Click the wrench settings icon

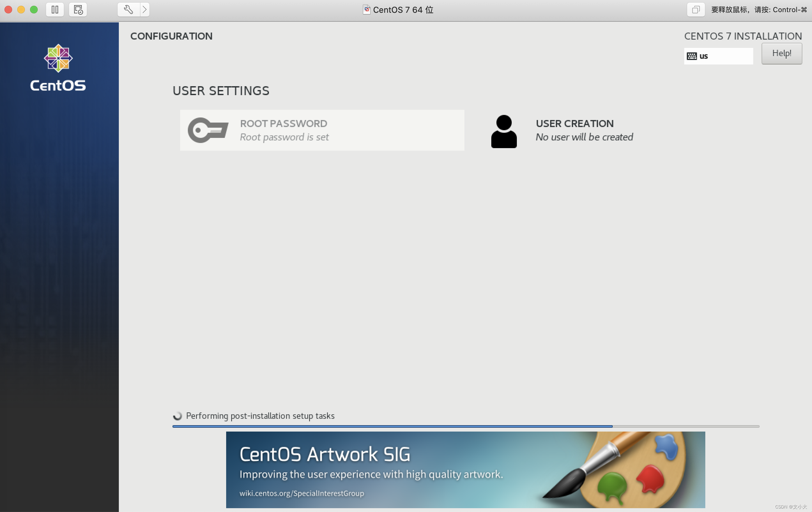[128, 10]
